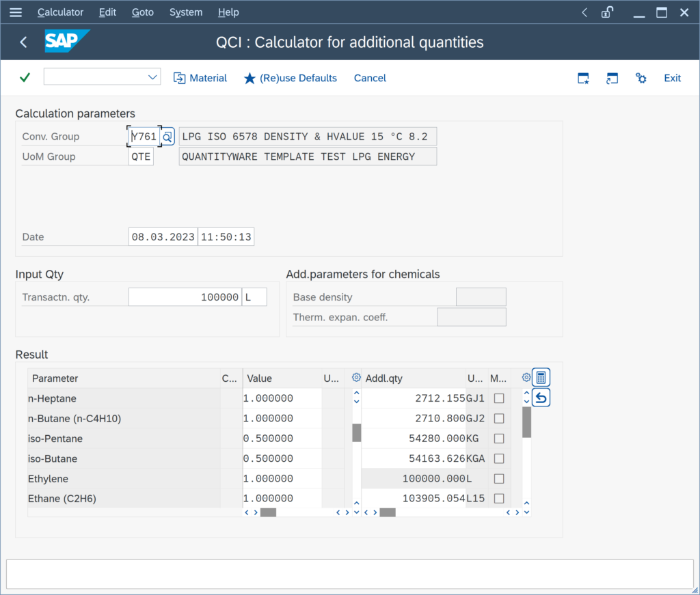The height and width of the screenshot is (595, 700).
Task: Click up arrow of parameter table scrollbar
Action: tap(357, 393)
